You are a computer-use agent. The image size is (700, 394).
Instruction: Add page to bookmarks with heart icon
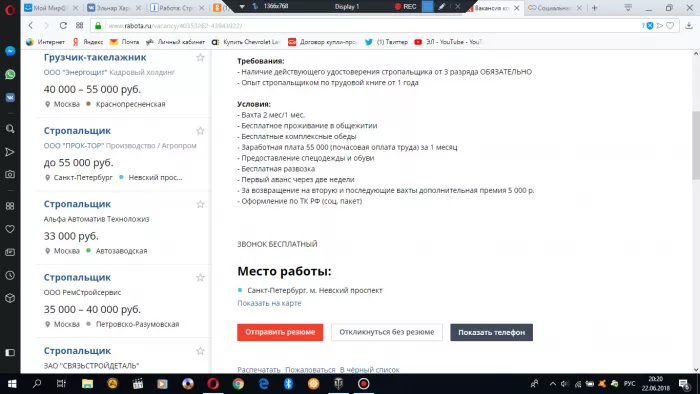pyautogui.click(x=670, y=26)
